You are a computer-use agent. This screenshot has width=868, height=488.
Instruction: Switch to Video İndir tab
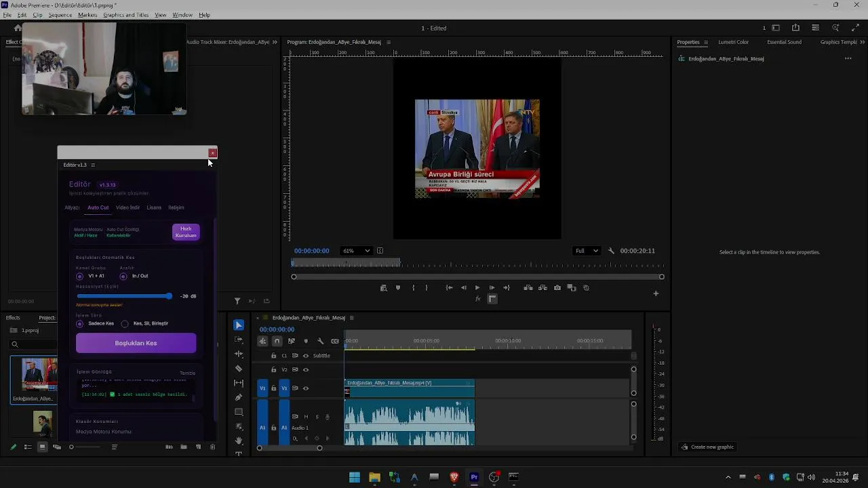point(127,207)
